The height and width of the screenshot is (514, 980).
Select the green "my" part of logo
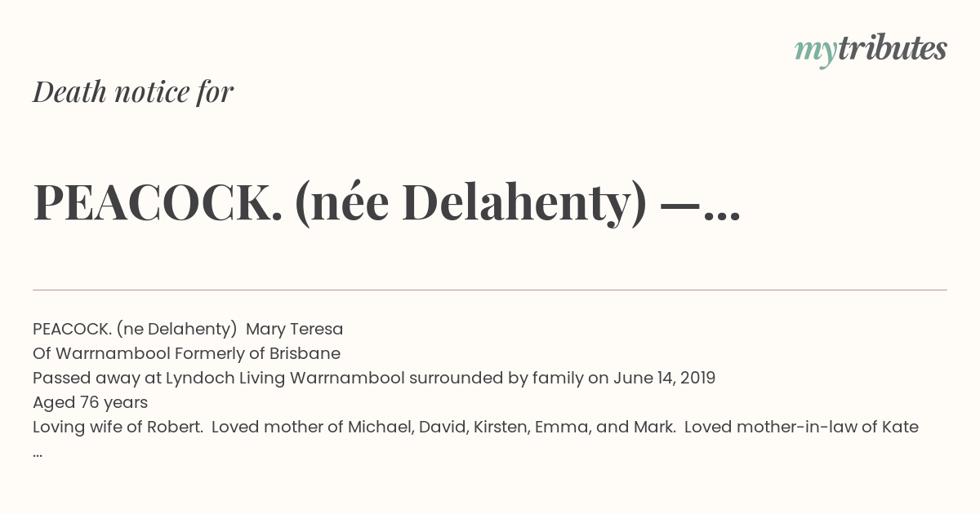(815, 53)
